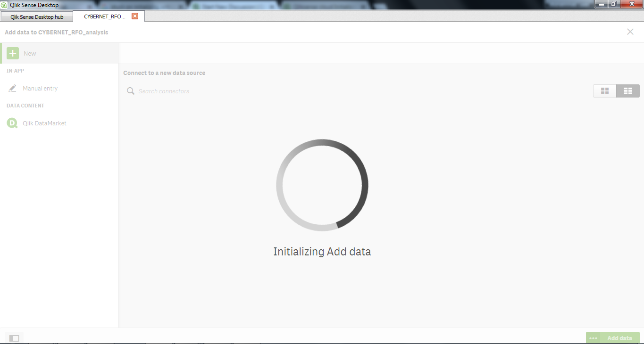Switch to Qlik Sense Desktop hub tab
The image size is (644, 344).
click(x=37, y=16)
